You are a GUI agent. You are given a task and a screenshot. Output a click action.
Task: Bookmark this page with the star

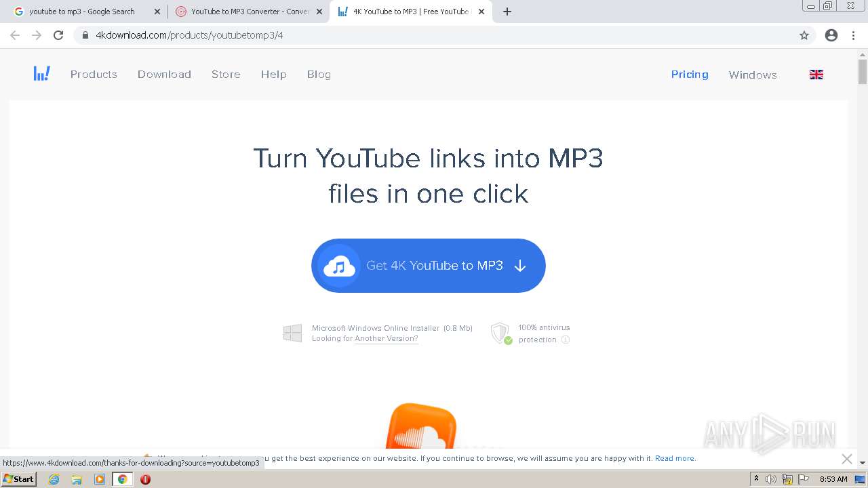click(x=804, y=35)
